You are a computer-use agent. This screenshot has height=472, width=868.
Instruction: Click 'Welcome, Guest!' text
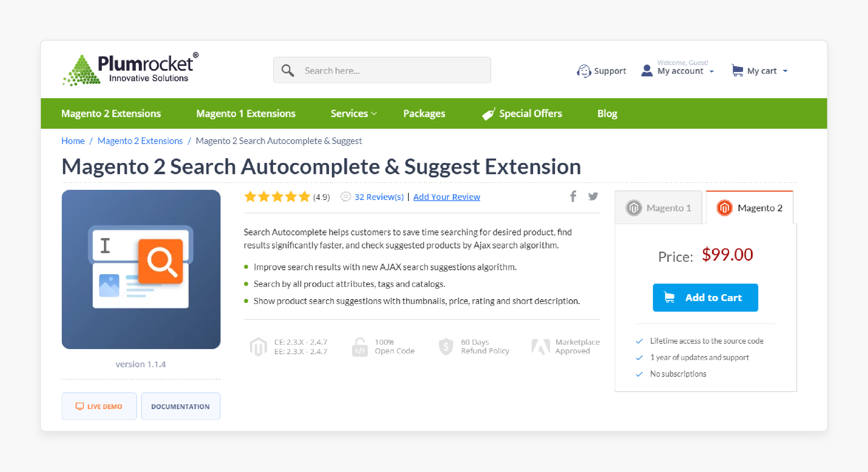[683, 63]
